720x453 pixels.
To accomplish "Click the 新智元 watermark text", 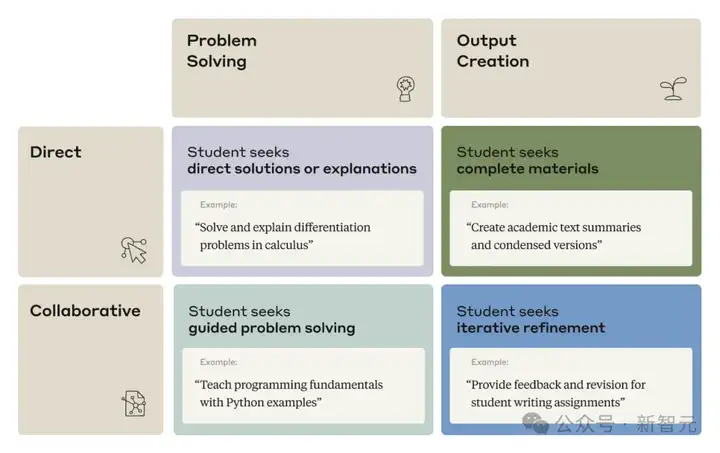I will tap(666, 423).
